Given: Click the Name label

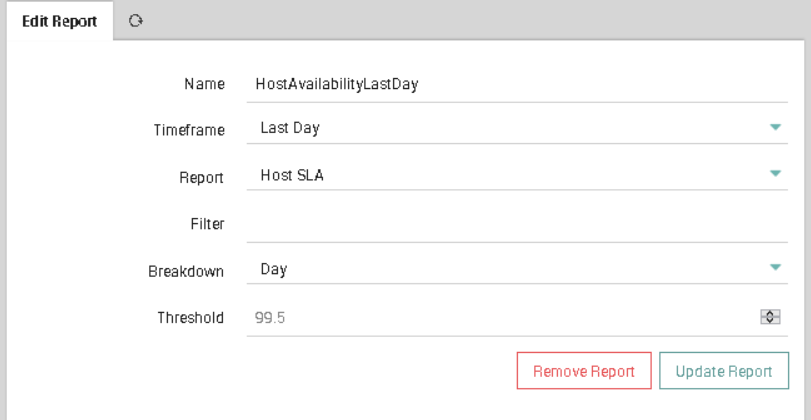Looking at the screenshot, I should click(204, 84).
